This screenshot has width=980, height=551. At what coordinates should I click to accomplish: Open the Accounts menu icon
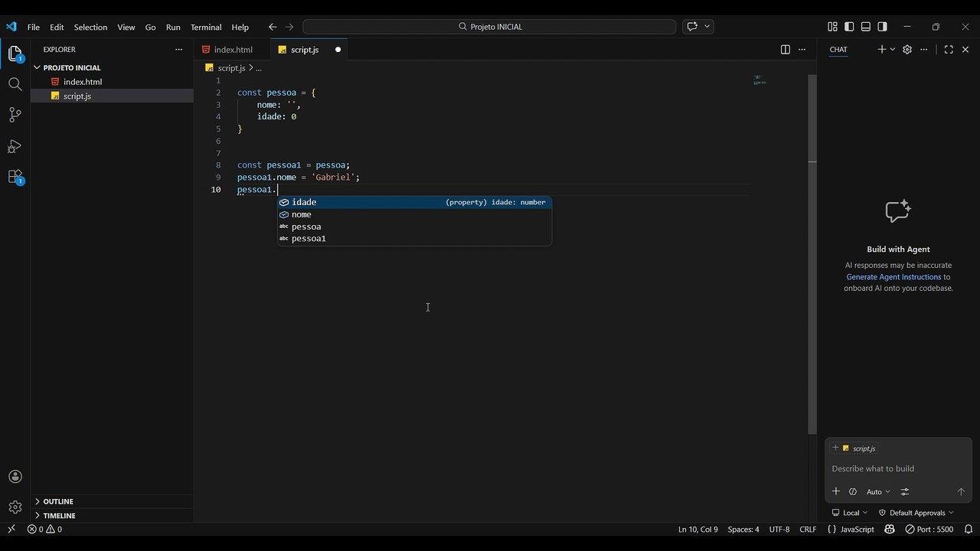[x=15, y=477]
